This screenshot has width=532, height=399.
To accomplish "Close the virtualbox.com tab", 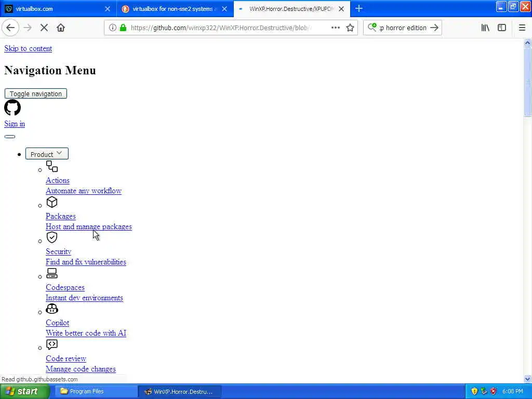I will (x=107, y=9).
